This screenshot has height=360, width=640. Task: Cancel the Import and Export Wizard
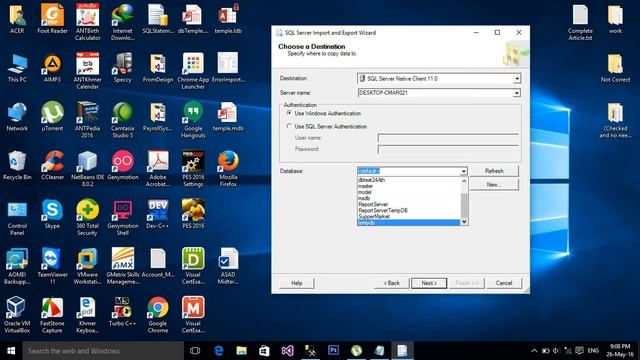click(x=504, y=283)
